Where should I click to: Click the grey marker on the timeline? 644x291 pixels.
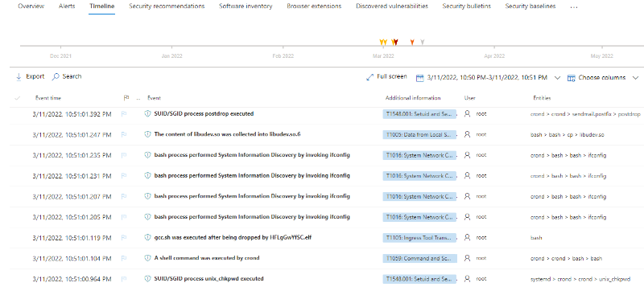point(423,42)
